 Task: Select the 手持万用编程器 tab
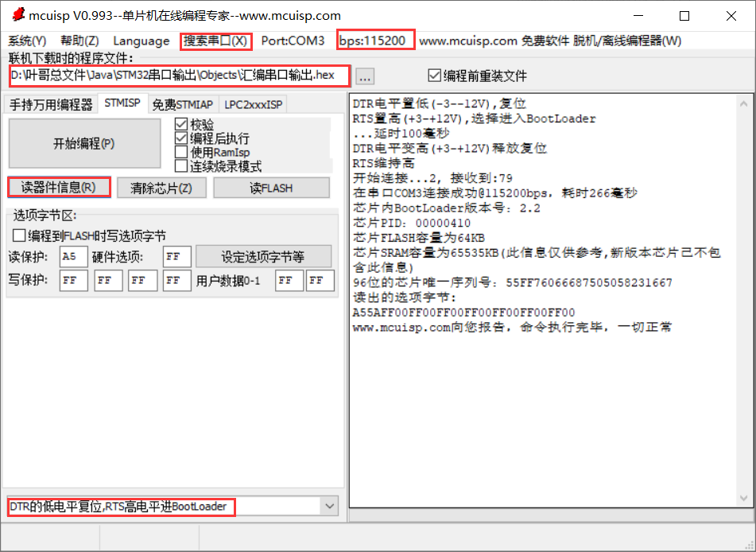tap(51, 103)
